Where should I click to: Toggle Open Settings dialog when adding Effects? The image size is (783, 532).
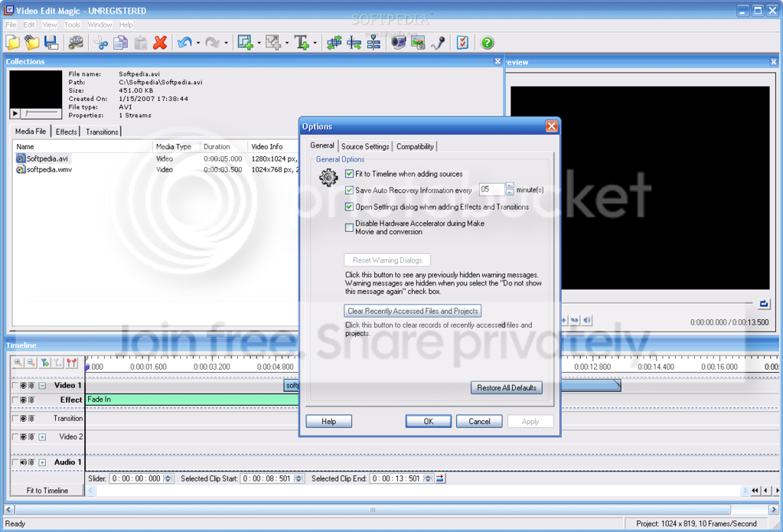(349, 207)
